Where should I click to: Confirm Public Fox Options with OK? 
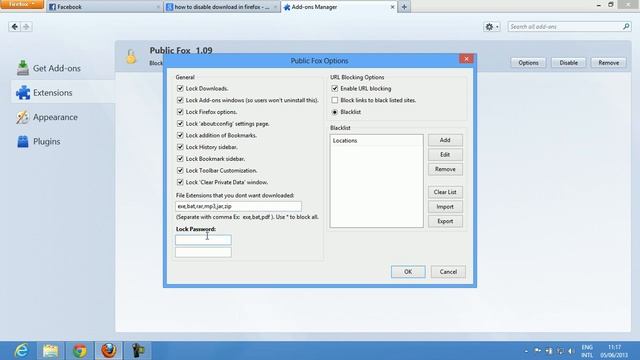pos(408,272)
